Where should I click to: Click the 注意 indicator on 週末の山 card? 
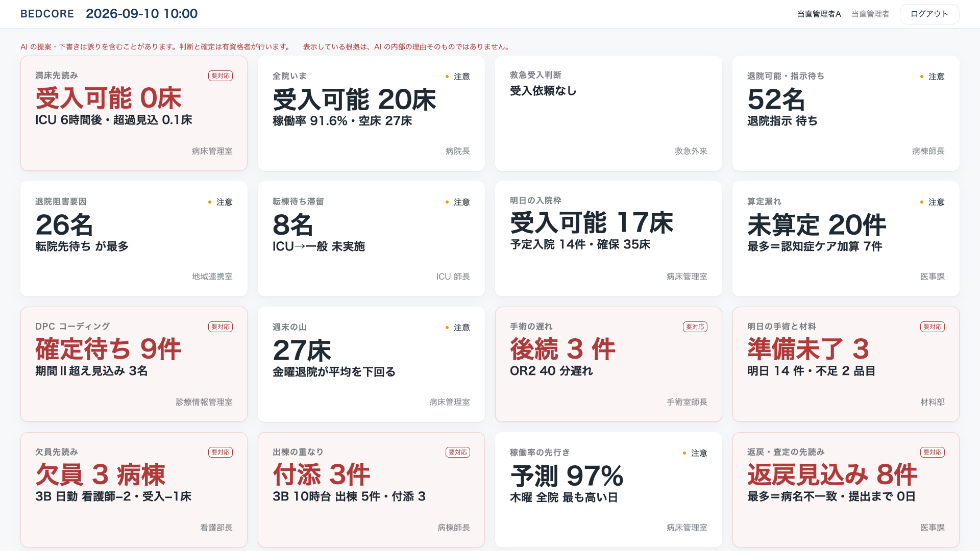click(457, 328)
